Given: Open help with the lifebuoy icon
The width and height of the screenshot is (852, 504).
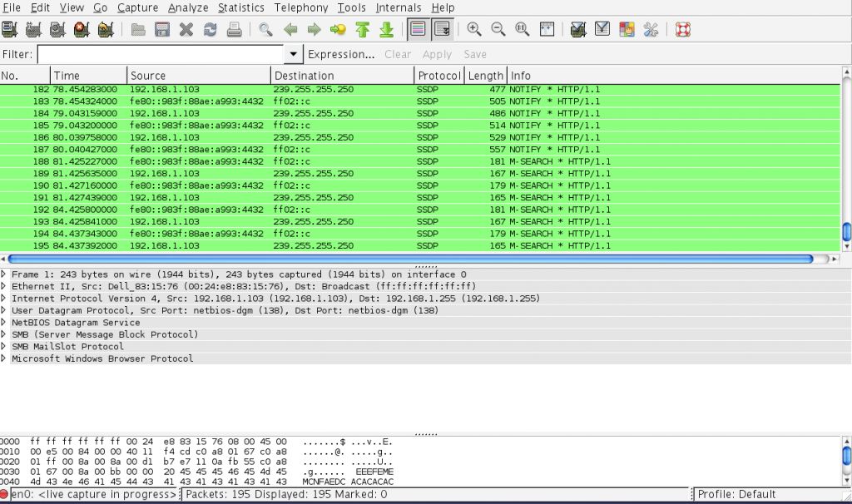Looking at the screenshot, I should coord(682,29).
